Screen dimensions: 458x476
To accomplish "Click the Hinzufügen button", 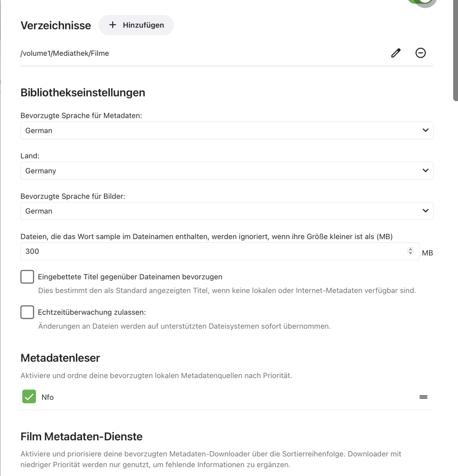I will 136,25.
